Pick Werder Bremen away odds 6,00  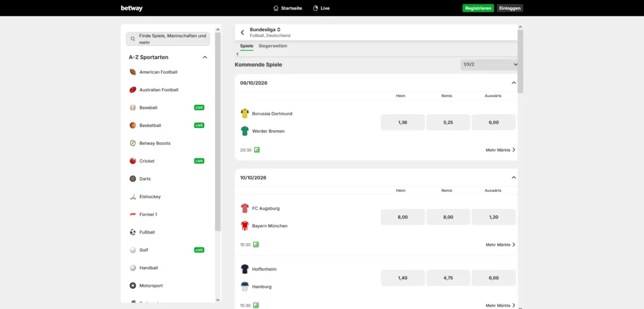tap(494, 123)
